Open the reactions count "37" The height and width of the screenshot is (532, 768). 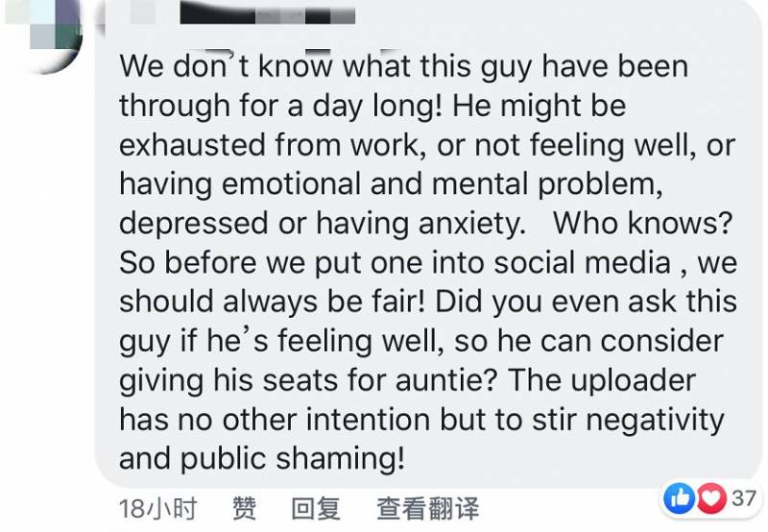743,497
